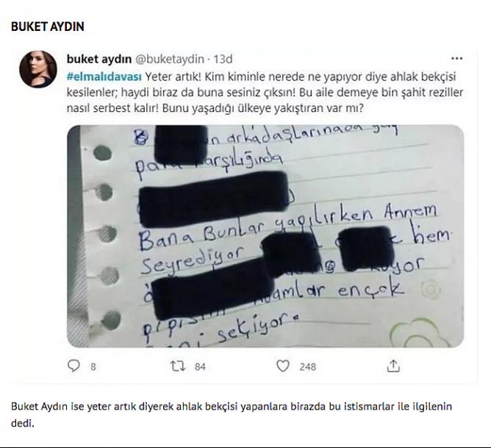Click the reply count 8
This screenshot has width=491, height=448.
[93, 366]
